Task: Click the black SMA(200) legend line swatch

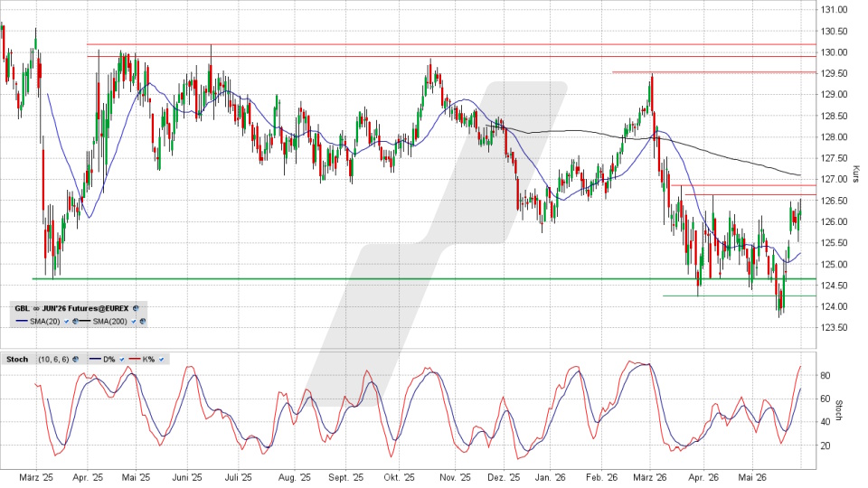Action: pos(85,321)
